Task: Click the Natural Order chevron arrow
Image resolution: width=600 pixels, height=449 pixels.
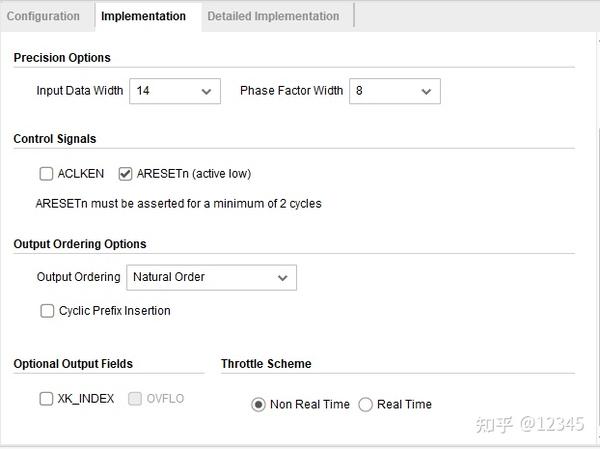Action: click(282, 278)
